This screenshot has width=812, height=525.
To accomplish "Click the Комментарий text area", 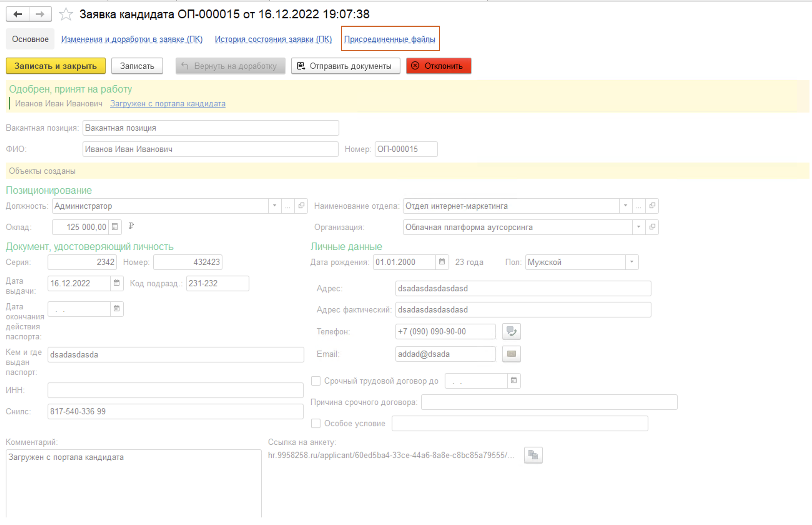I will click(134, 484).
